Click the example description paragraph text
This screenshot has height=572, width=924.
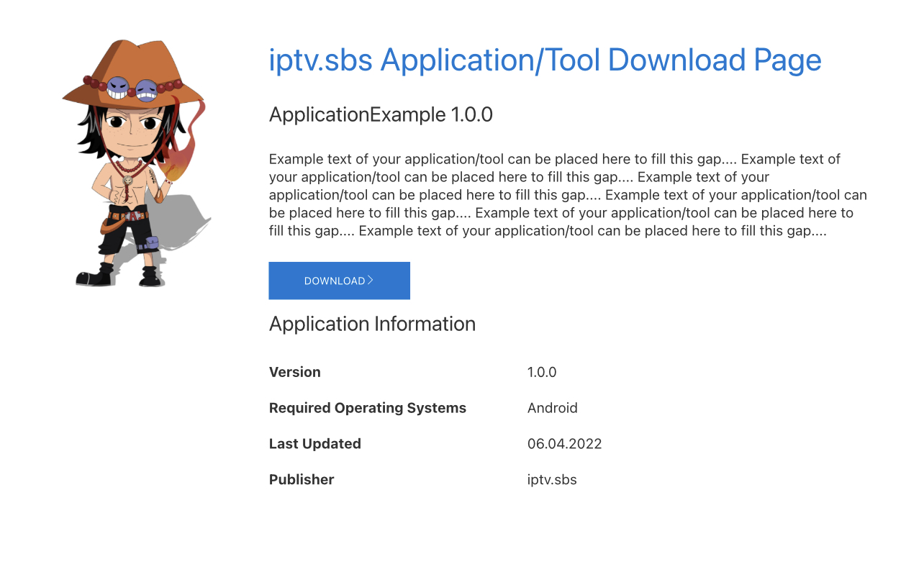pos(568,195)
